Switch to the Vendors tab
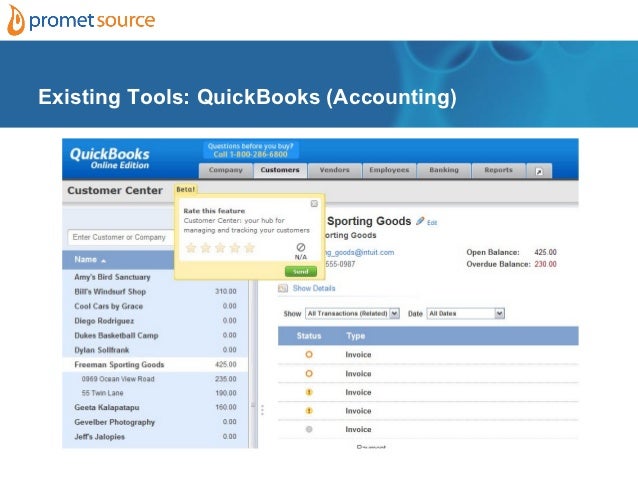 (x=334, y=171)
